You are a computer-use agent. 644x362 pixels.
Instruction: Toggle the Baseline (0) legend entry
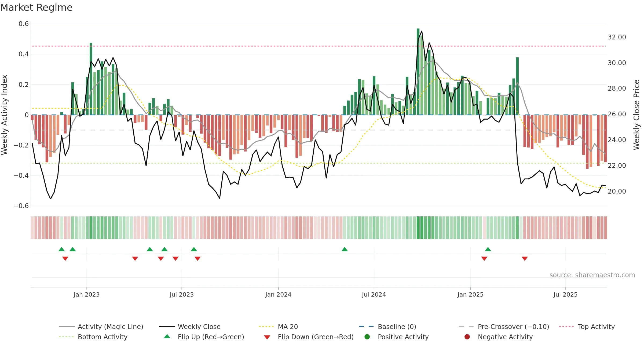[387, 327]
